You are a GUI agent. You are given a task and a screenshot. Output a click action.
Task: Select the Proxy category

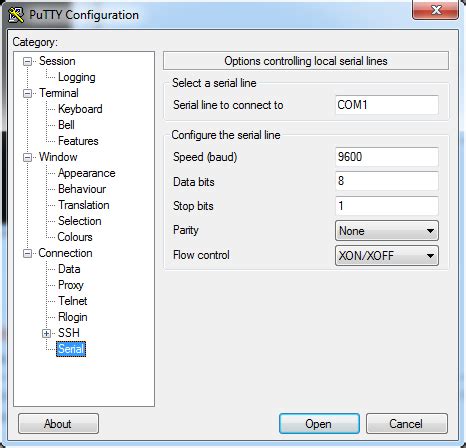coord(71,285)
